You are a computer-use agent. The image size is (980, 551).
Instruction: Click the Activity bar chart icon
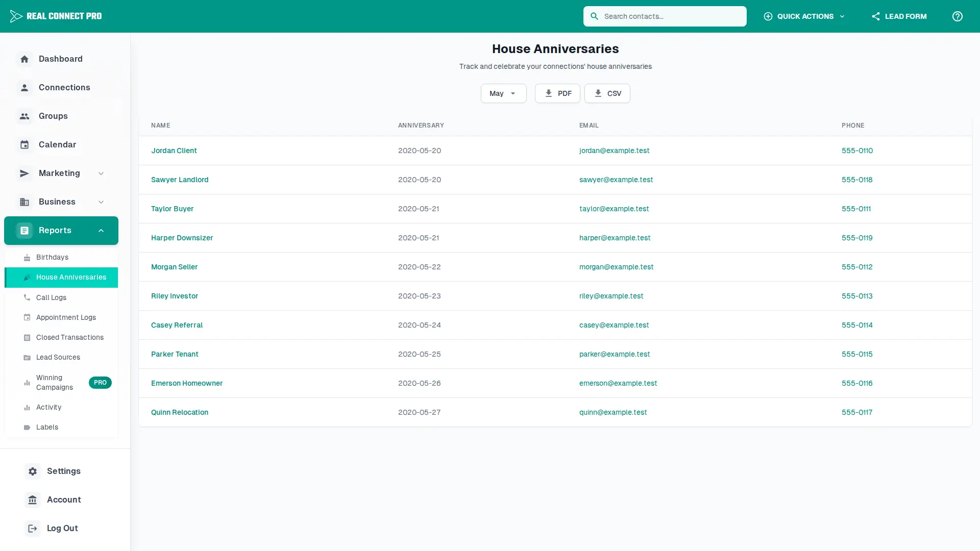pos(27,408)
